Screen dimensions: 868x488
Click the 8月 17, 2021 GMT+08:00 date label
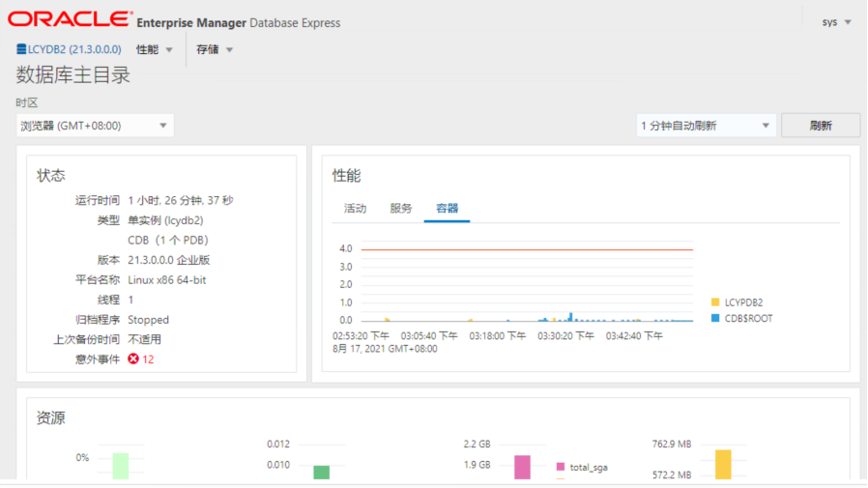pyautogui.click(x=385, y=349)
